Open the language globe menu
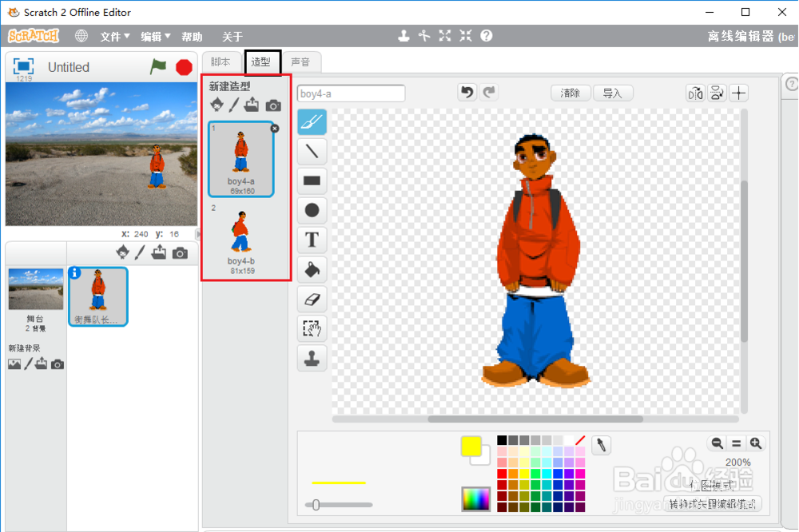This screenshot has height=532, width=799. (81, 36)
